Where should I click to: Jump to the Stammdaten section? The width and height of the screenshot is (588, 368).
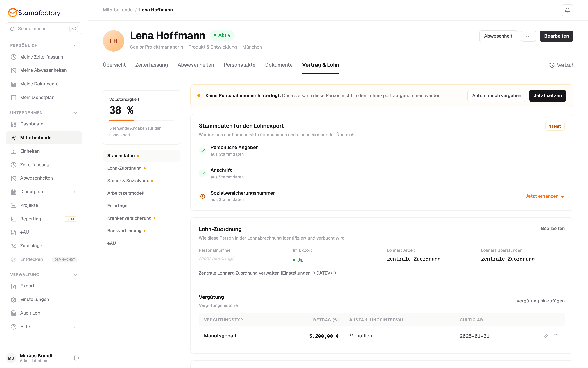click(x=141, y=156)
